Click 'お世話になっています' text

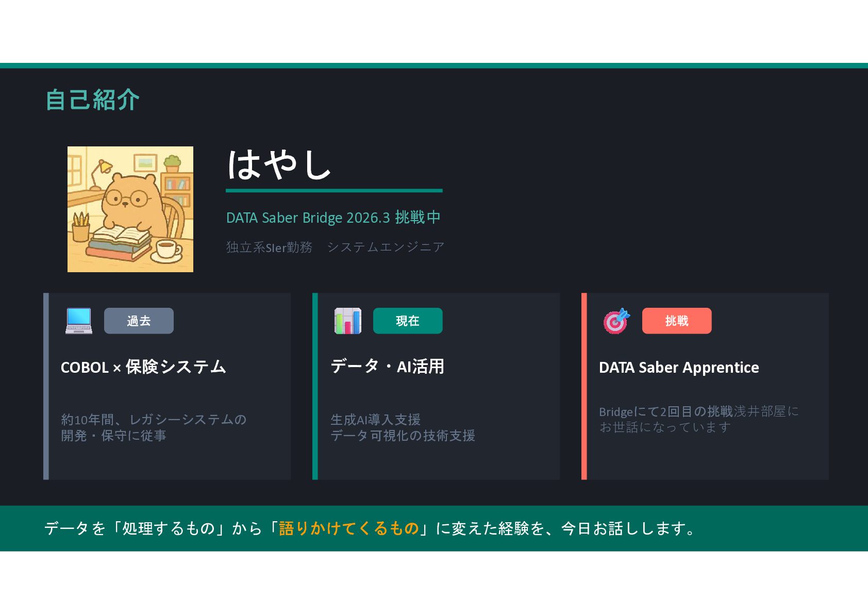[665, 427]
